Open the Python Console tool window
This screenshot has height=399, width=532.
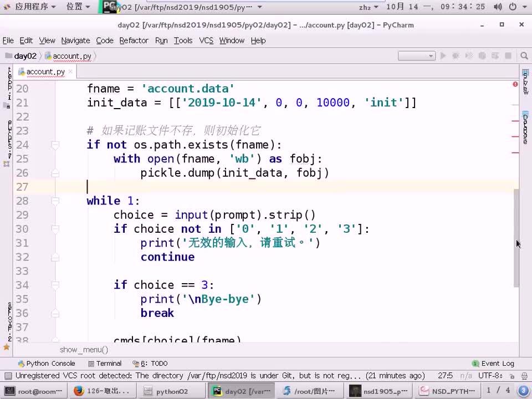[46, 364]
